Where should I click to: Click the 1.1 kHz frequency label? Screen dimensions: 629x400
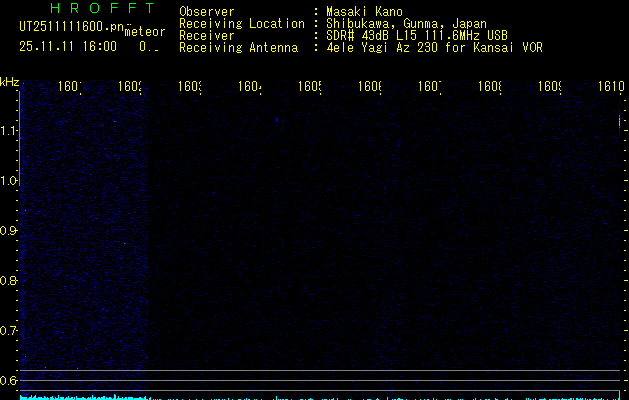8,130
